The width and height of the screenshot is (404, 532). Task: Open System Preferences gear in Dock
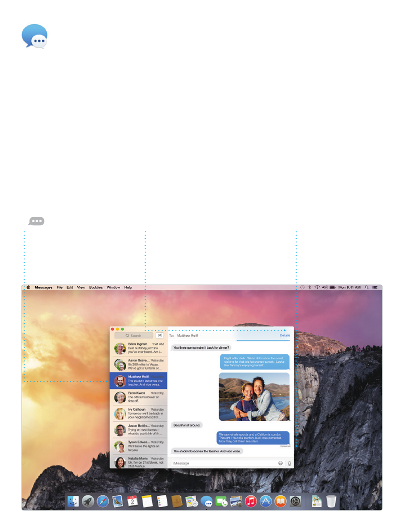pos(295,501)
